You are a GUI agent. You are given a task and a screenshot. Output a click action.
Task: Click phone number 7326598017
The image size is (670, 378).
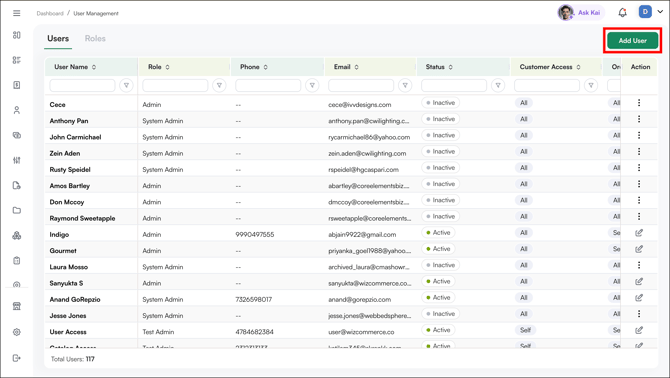pyautogui.click(x=253, y=299)
